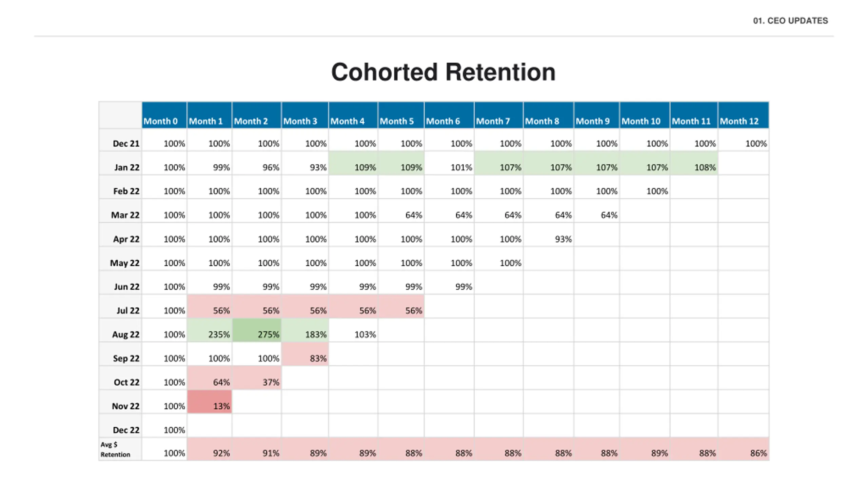This screenshot has height=488, width=868.
Task: Select the Month 0 column header
Action: (160, 121)
